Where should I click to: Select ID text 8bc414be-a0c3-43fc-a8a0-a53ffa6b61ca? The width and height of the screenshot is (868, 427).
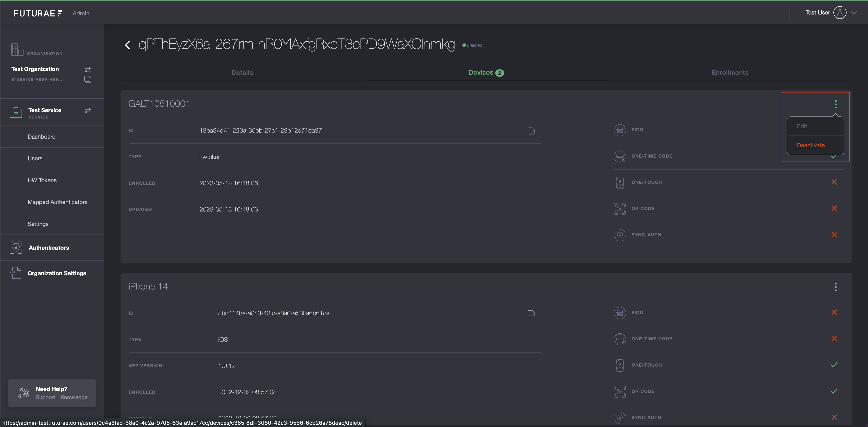coord(274,313)
